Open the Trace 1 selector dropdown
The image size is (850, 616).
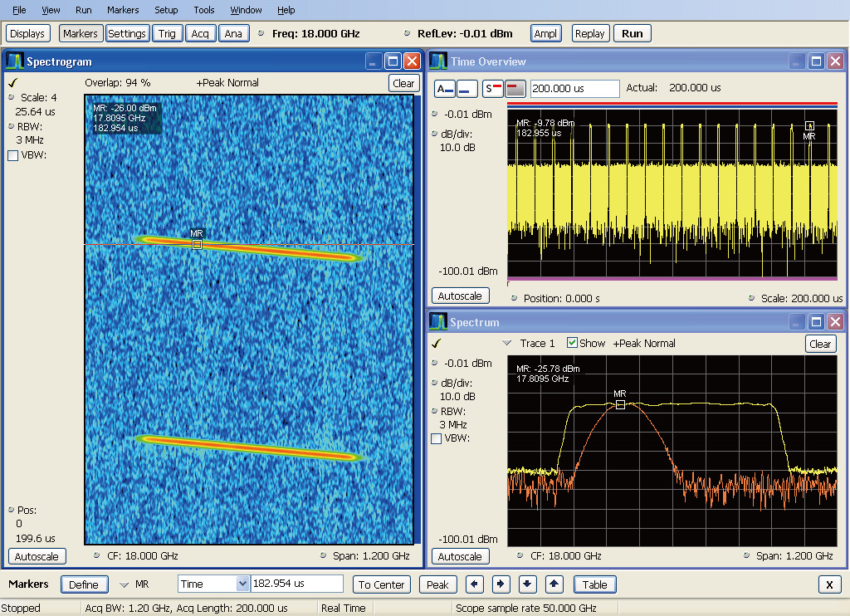pyautogui.click(x=507, y=343)
